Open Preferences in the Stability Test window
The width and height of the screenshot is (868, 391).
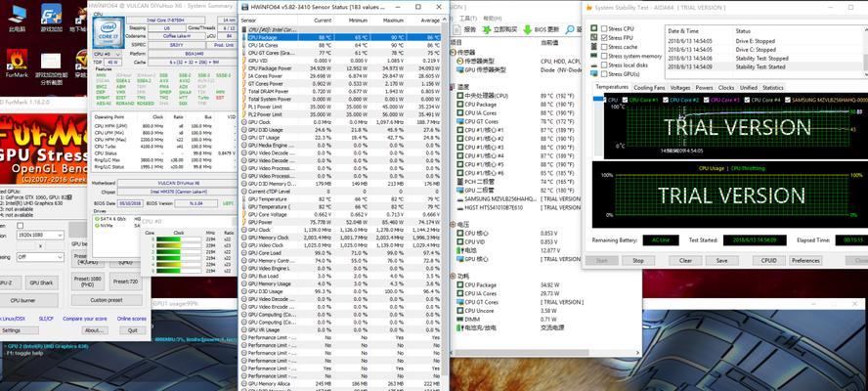pos(805,260)
